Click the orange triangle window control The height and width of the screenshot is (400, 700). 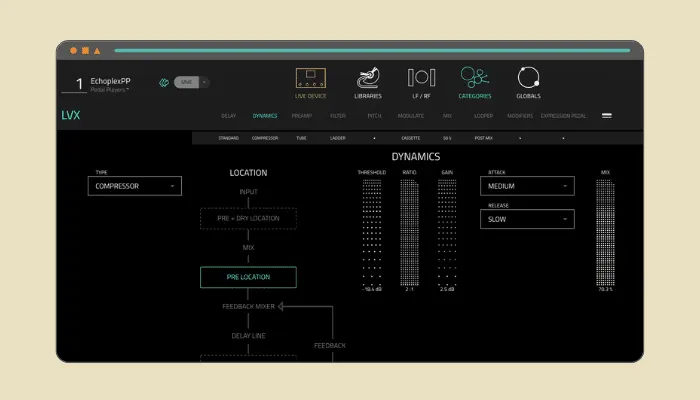[x=97, y=51]
